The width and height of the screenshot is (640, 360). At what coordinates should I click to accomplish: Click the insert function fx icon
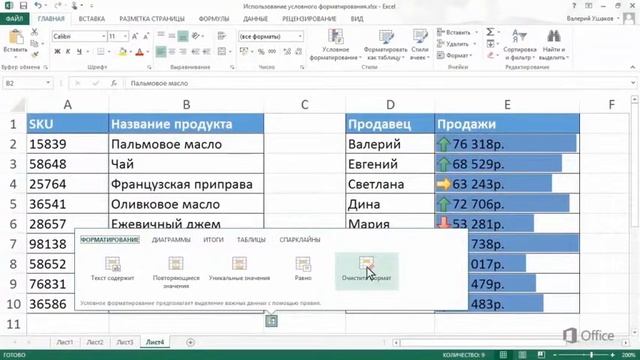click(x=114, y=83)
